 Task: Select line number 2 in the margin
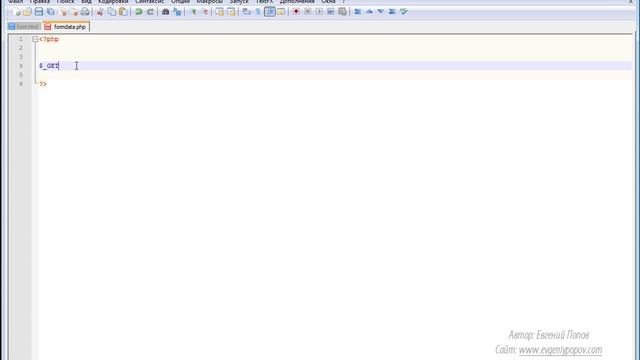point(21,48)
